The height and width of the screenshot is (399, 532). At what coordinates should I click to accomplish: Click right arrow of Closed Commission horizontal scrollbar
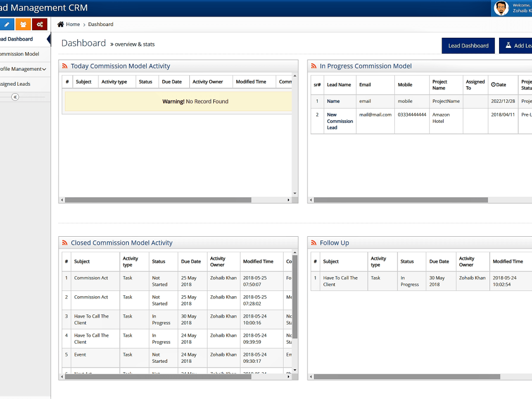click(288, 377)
